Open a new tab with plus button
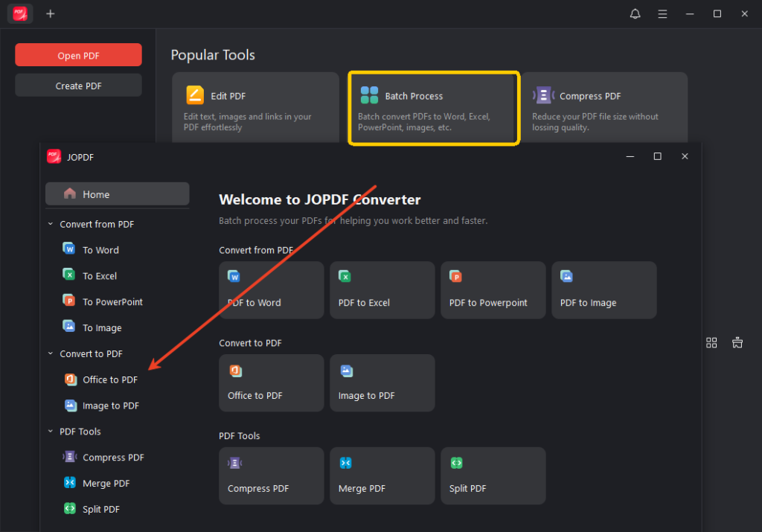This screenshot has height=532, width=762. point(51,14)
